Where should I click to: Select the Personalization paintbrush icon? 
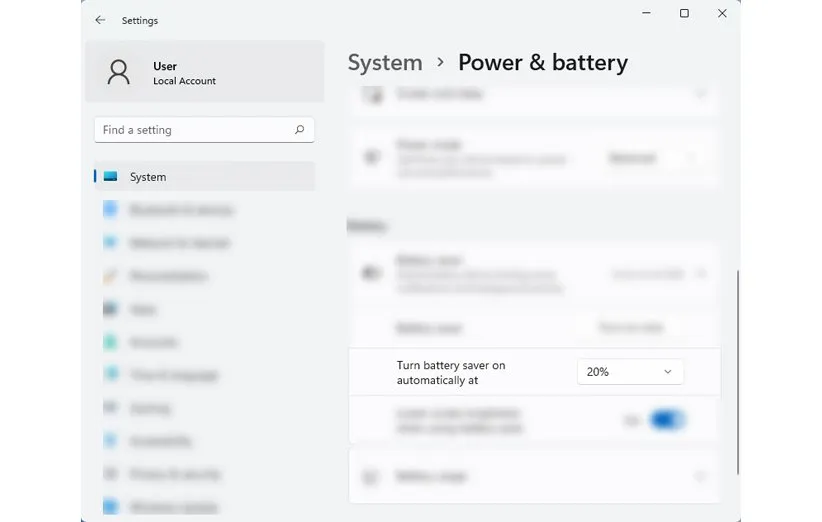coord(111,276)
